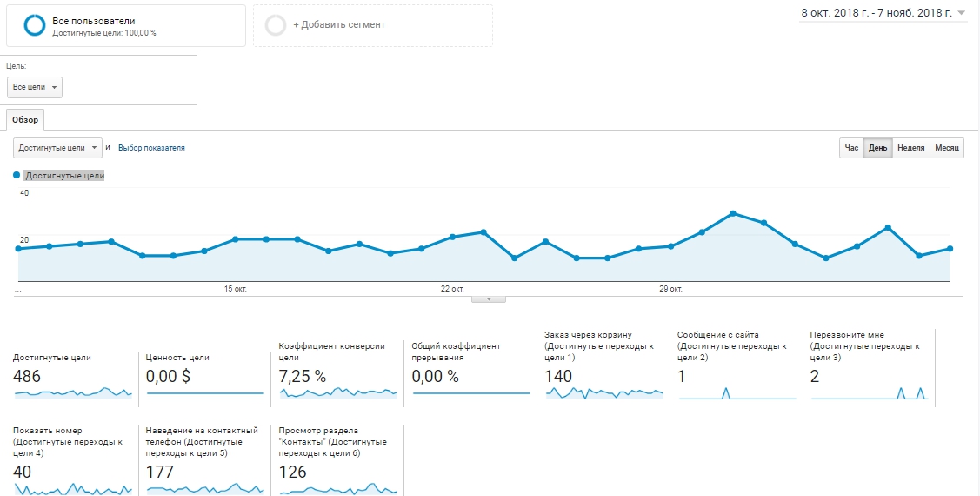The image size is (980, 496).
Task: Open the date range dropdown arrow
Action: (961, 12)
